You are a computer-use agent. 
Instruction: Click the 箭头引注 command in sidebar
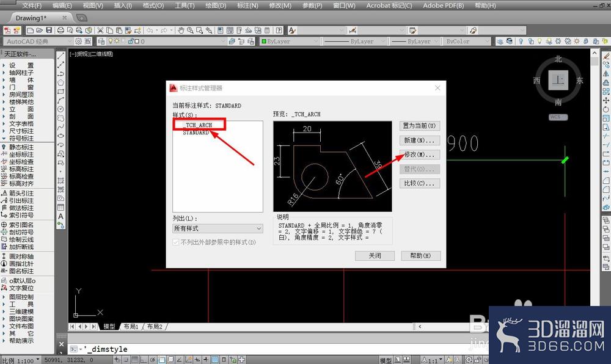(x=21, y=194)
